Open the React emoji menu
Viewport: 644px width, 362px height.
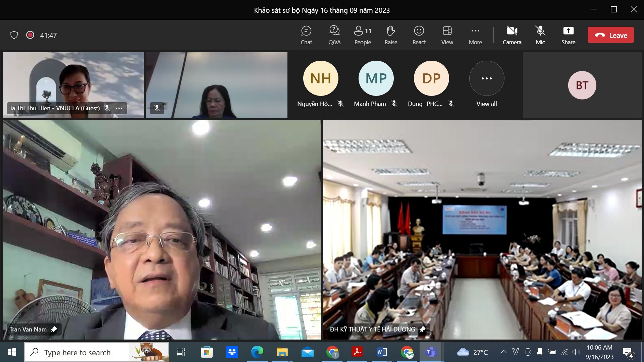click(x=419, y=35)
